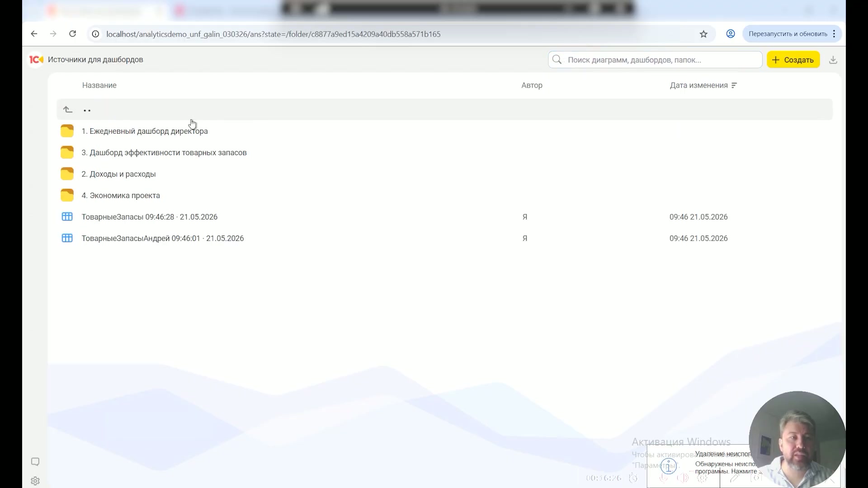
Task: Open folder 4. Экономика проекта
Action: pyautogui.click(x=121, y=195)
